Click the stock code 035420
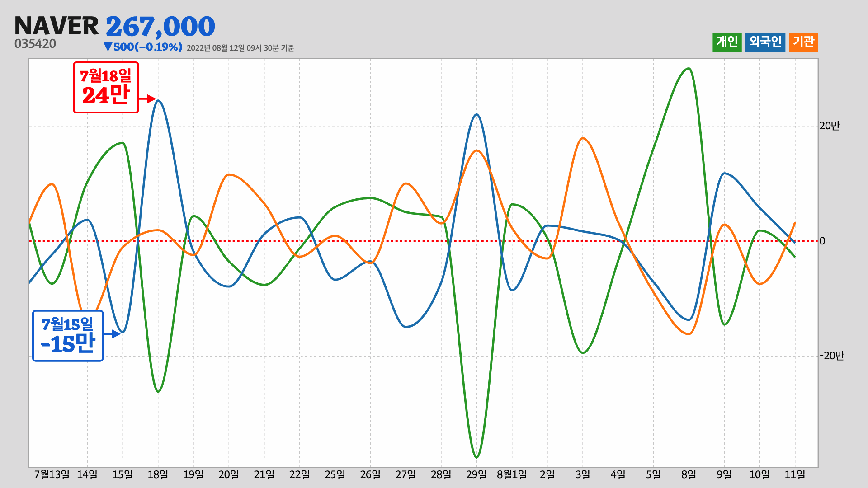Viewport: 868px width, 488px height. 35,44
